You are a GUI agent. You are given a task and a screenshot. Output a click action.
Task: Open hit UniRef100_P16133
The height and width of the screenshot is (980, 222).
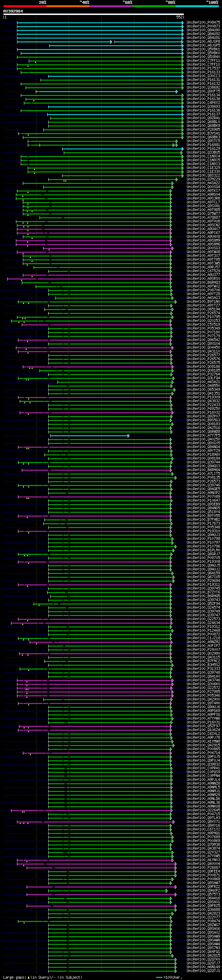(203, 72)
